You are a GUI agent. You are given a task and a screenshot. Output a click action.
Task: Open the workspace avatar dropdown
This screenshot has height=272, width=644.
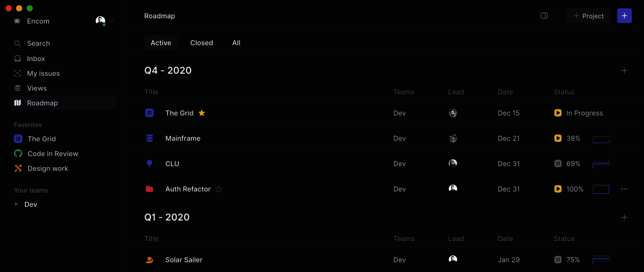pos(104,21)
